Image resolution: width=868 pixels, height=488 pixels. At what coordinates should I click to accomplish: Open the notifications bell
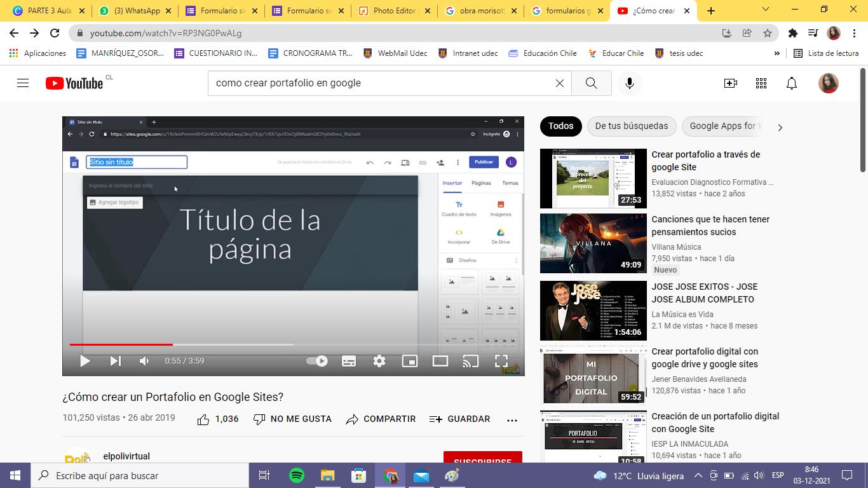792,83
